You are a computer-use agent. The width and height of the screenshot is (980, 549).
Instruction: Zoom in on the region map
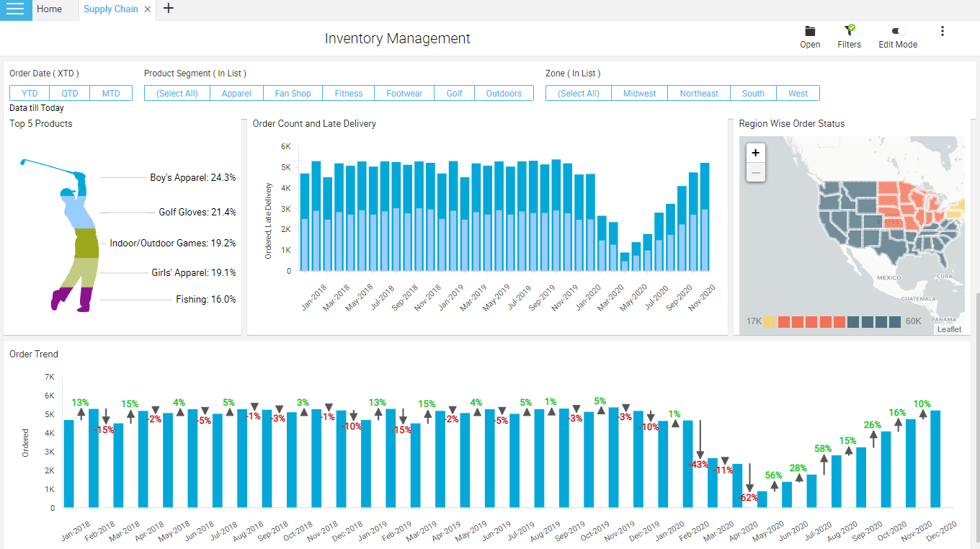(x=755, y=153)
